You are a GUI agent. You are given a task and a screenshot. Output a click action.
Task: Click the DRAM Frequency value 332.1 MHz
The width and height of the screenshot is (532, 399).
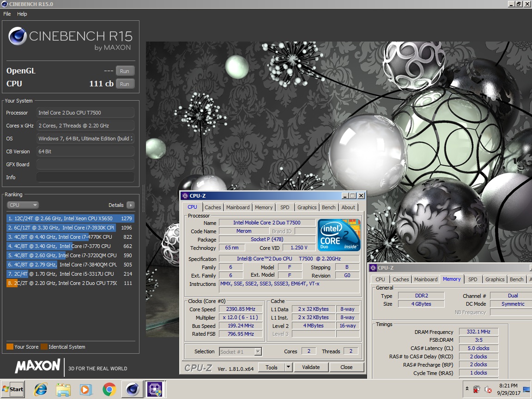click(478, 332)
